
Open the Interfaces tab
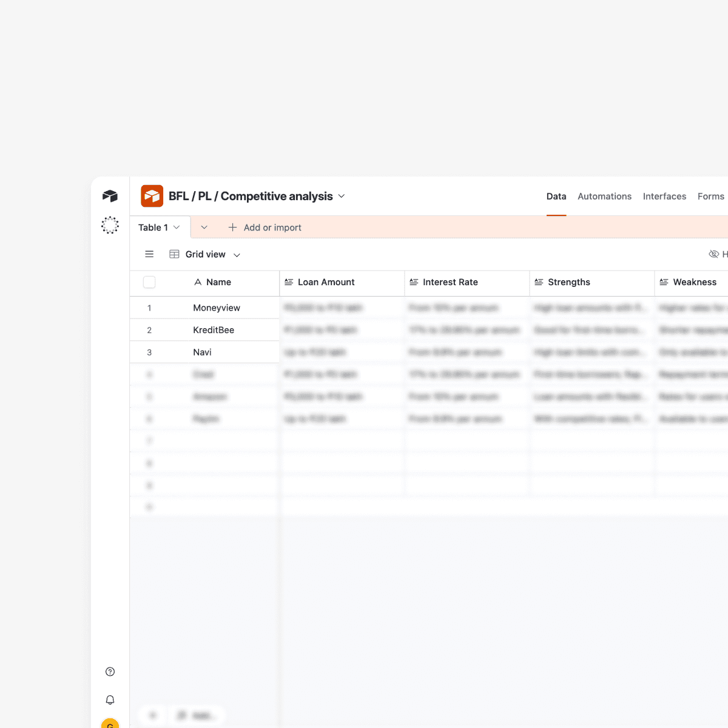pos(664,197)
